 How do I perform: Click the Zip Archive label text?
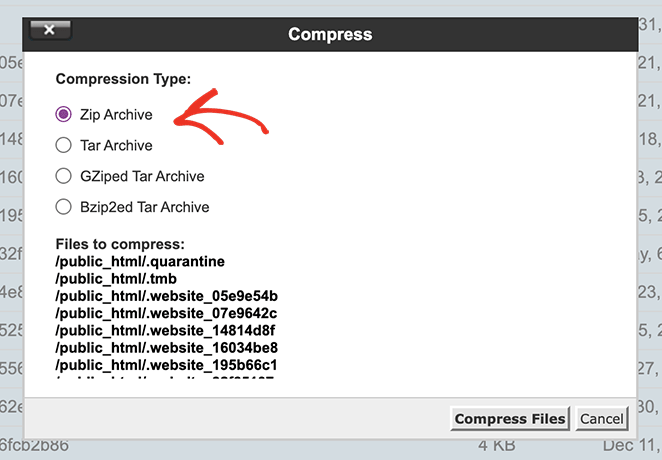(116, 115)
